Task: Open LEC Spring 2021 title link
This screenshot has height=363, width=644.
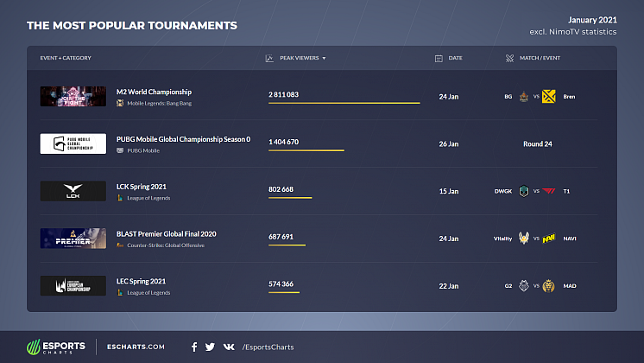Action: click(x=141, y=281)
